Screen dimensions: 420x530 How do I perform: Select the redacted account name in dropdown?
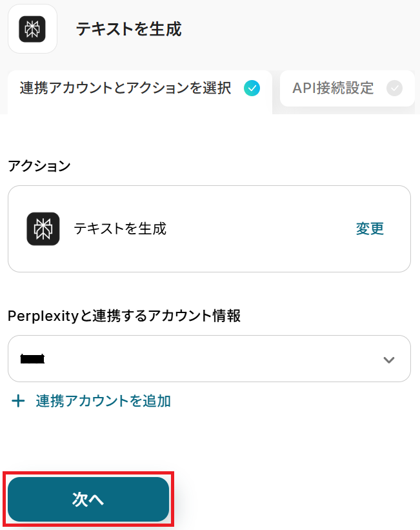32,359
